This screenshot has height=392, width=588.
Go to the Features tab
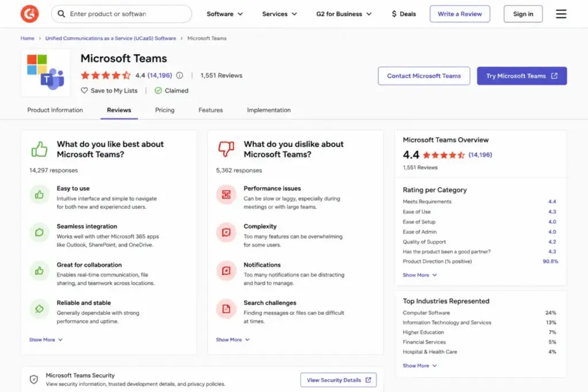point(210,110)
